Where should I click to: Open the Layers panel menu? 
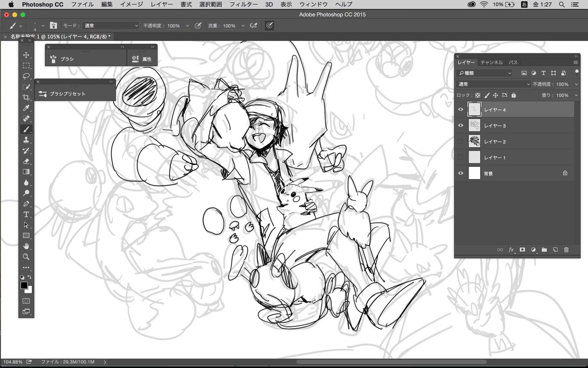pyautogui.click(x=576, y=62)
